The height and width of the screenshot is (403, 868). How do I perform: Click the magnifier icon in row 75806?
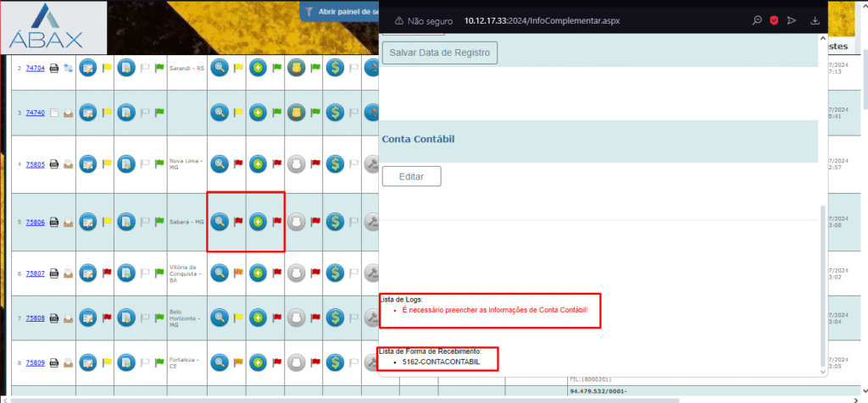point(220,222)
